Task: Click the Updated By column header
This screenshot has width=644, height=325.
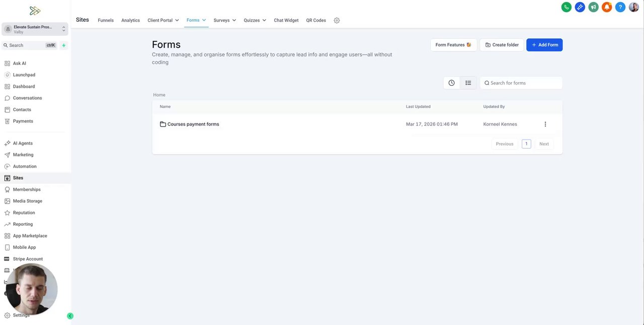Action: click(x=494, y=106)
